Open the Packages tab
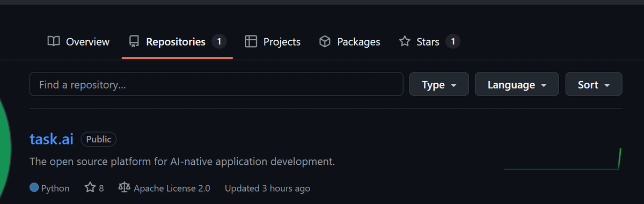Screen dimensions: 644x204 349,42
